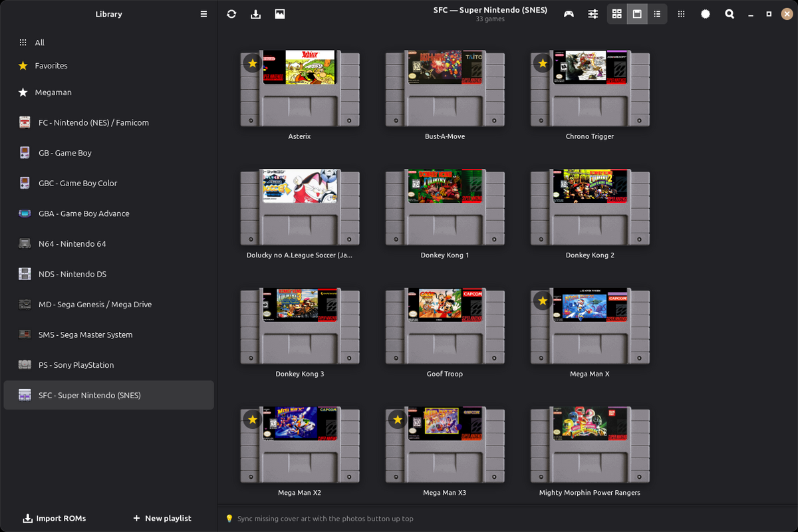Select FC - Nintendo (NES) / Famicom
798x532 pixels.
point(108,122)
